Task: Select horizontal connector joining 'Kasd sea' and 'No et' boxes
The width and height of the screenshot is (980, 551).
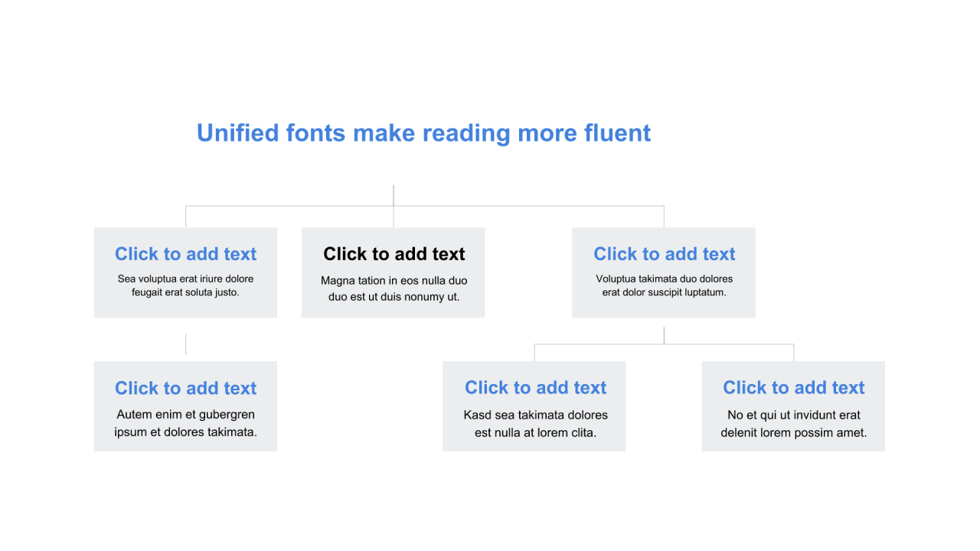Action: pos(727,344)
